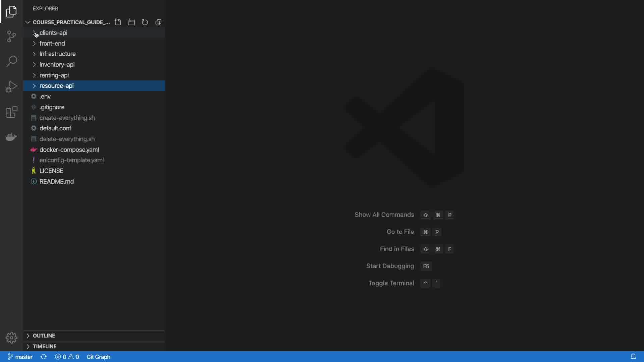Screen dimensions: 644x362
Task: Click the New File icon
Action: click(118, 22)
